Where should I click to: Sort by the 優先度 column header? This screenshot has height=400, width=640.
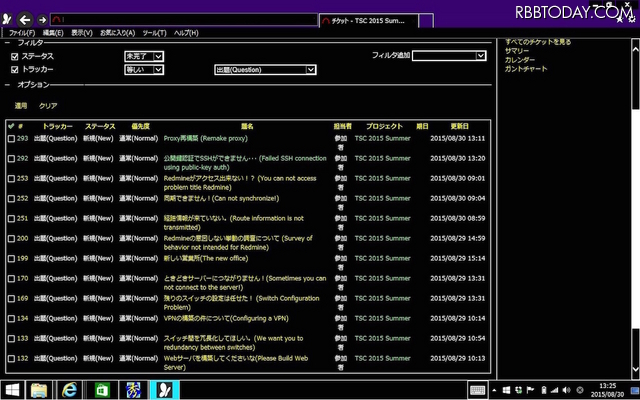click(x=140, y=127)
